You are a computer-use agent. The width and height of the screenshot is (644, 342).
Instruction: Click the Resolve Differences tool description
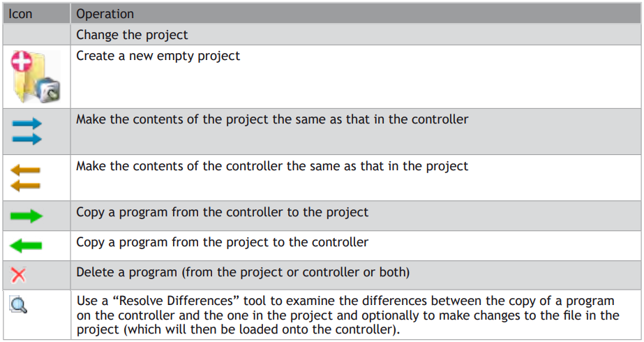point(347,315)
